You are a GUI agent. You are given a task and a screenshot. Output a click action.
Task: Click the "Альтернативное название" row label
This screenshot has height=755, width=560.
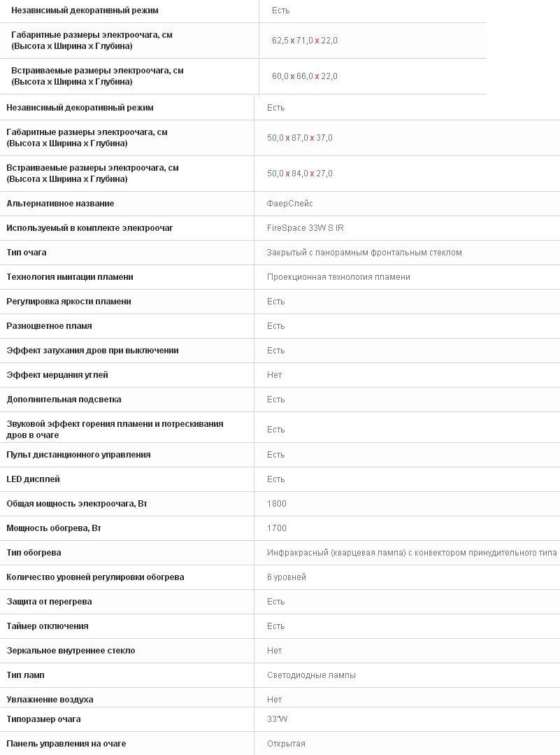60,204
